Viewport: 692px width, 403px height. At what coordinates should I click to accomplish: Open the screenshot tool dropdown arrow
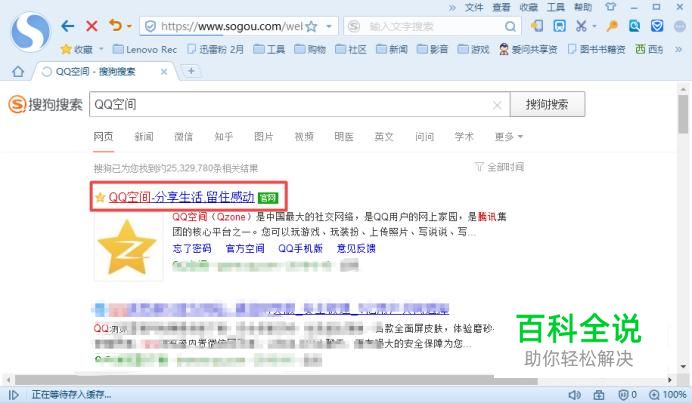pos(594,26)
